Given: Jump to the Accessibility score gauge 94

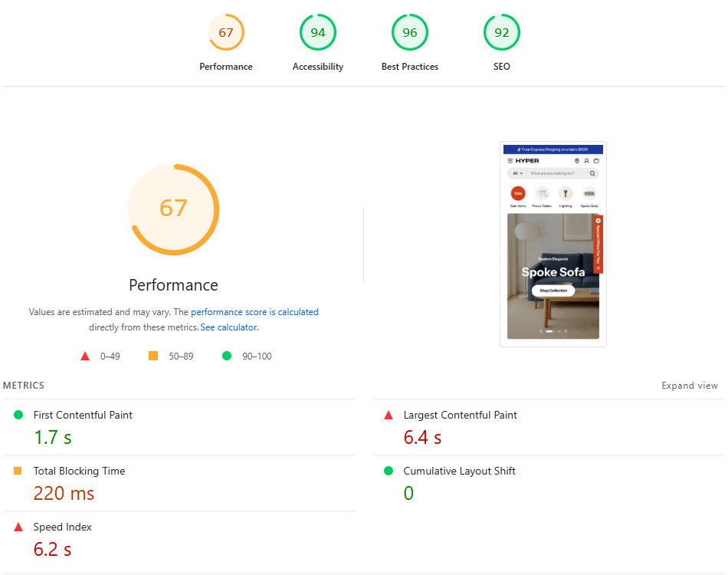Looking at the screenshot, I should pyautogui.click(x=318, y=33).
